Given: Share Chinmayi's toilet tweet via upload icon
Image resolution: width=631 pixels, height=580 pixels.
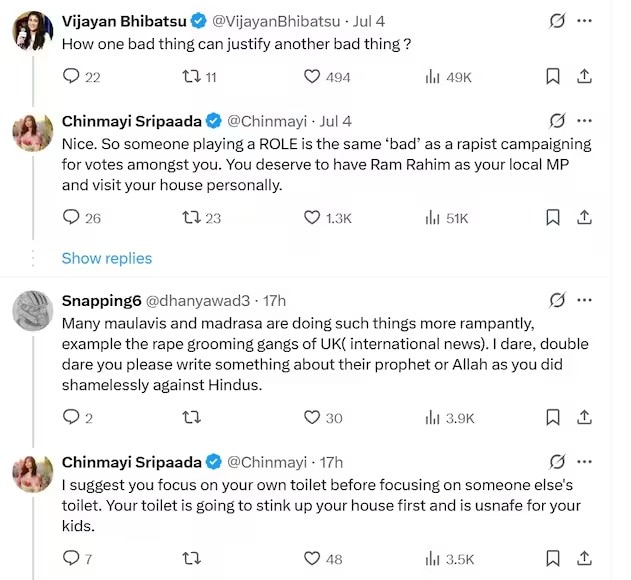Looking at the screenshot, I should 584,558.
